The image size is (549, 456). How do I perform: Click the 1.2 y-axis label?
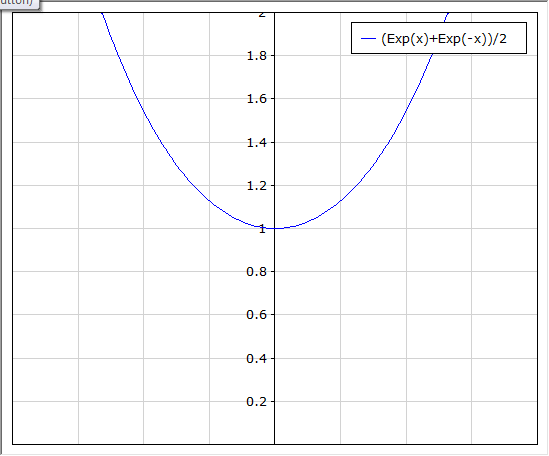click(256, 186)
